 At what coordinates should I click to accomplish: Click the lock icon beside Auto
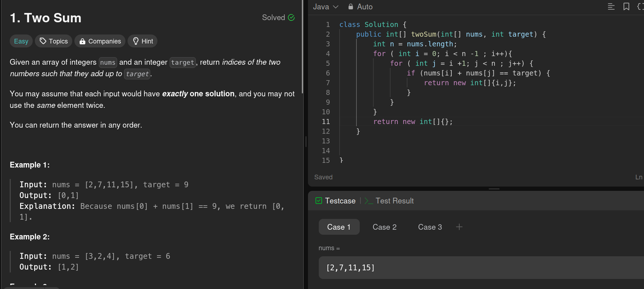351,7
